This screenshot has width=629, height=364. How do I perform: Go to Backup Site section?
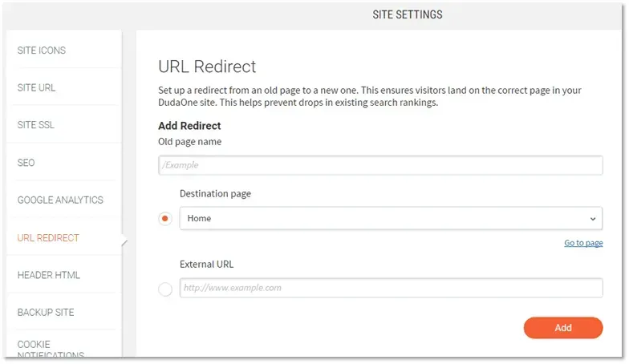pos(46,313)
